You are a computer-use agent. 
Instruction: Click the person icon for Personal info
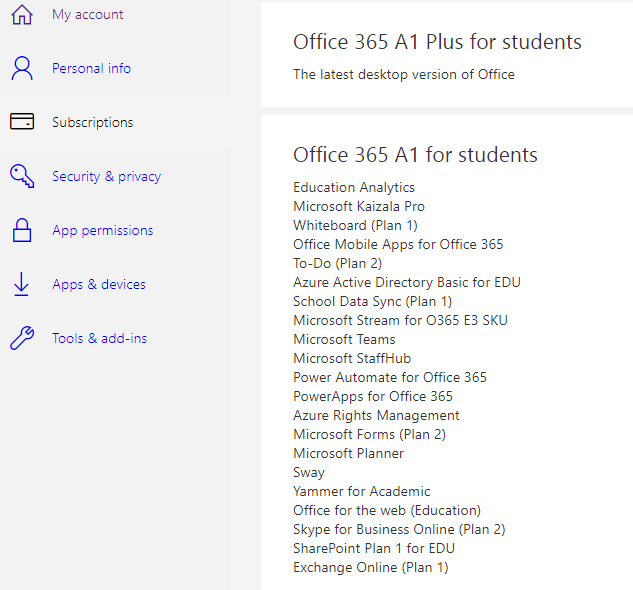pyautogui.click(x=22, y=68)
